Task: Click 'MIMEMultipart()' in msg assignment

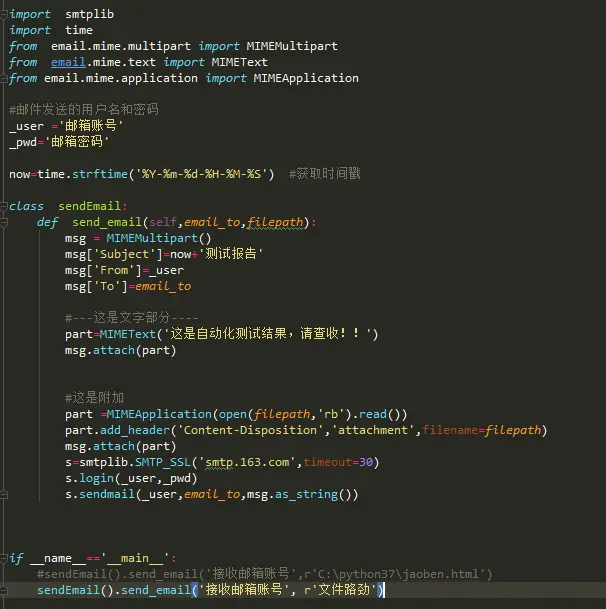Action: [159, 238]
